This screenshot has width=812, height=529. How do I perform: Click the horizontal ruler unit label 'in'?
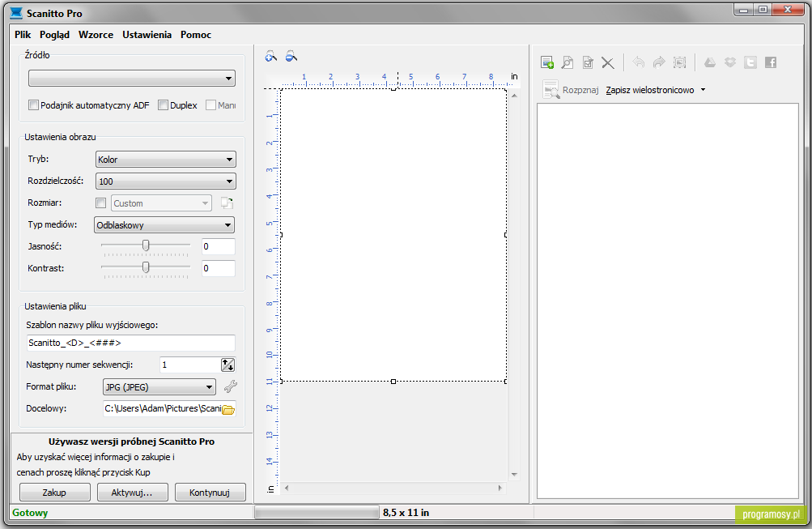[x=514, y=76]
